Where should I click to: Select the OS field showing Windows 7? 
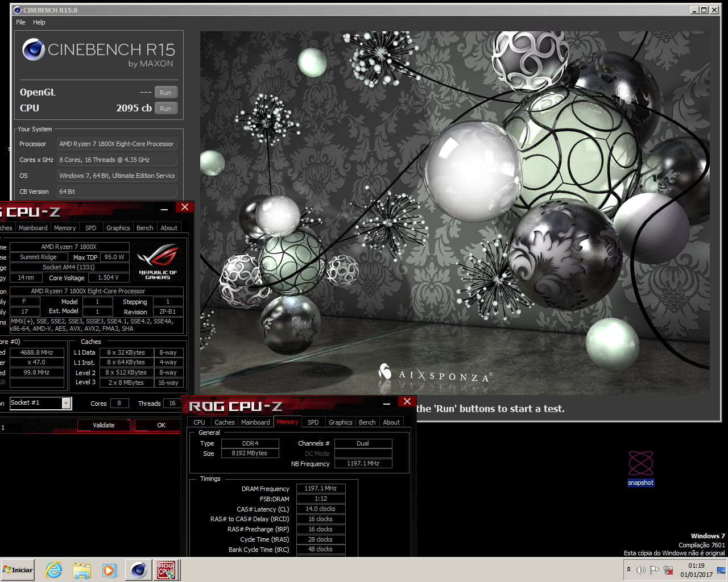coord(117,176)
